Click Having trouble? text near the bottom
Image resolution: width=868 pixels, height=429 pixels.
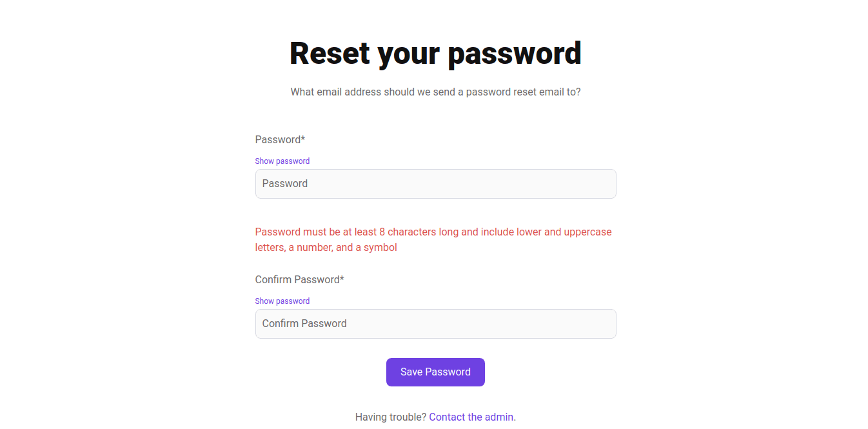(390, 417)
